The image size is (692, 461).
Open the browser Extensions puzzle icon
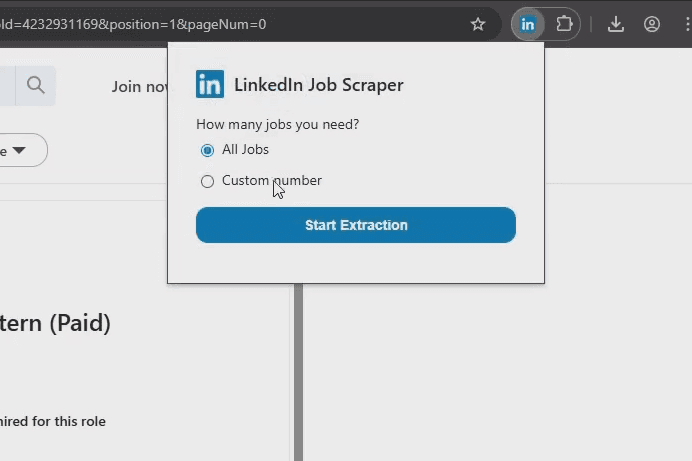click(x=564, y=24)
